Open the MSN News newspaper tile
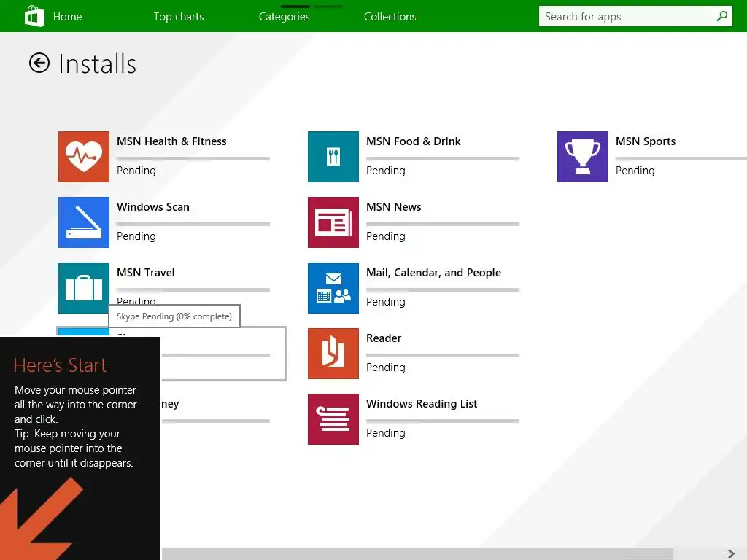 click(x=333, y=222)
